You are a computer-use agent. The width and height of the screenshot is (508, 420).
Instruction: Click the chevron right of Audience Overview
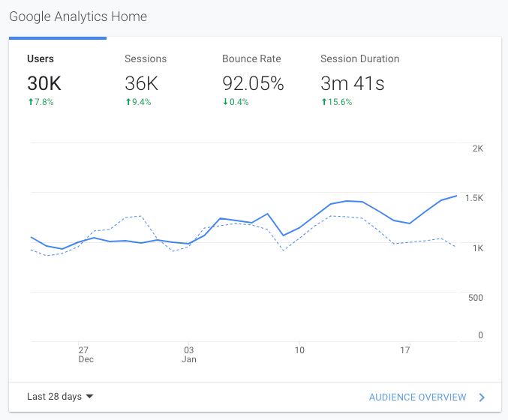pos(482,397)
